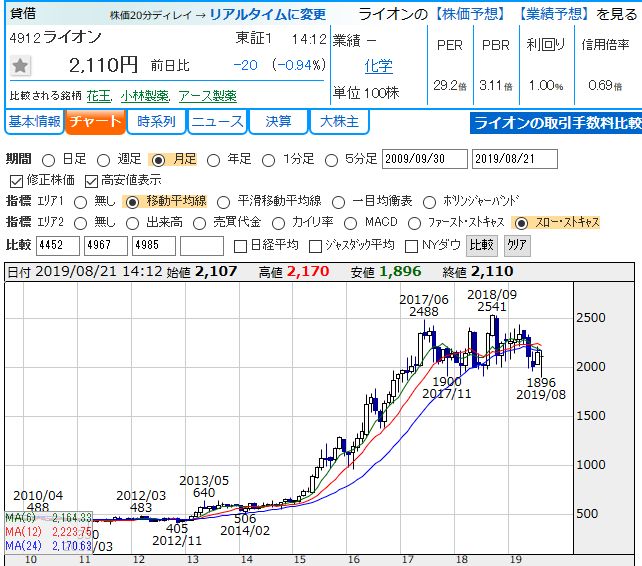Select 移動平均線 indicator
Image resolution: width=642 pixels, height=566 pixels.
pos(132,202)
